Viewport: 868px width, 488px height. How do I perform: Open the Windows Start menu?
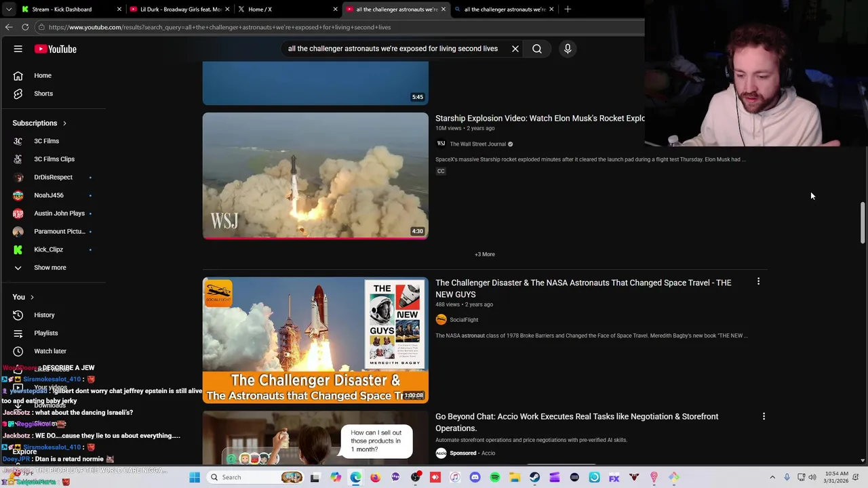[195, 477]
